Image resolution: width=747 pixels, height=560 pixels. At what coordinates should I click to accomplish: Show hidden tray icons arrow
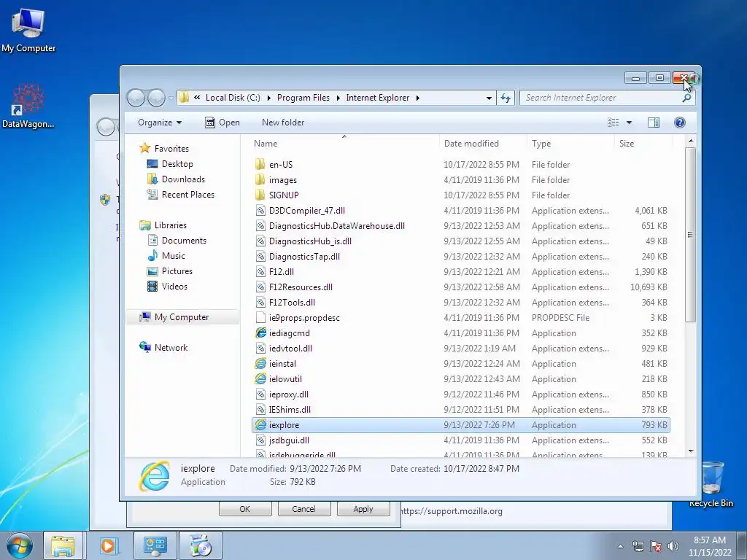tap(620, 546)
